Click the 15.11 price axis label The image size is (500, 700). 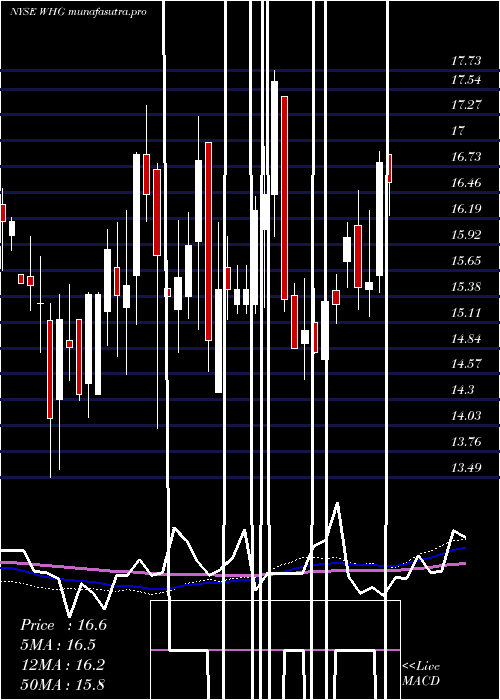466,312
